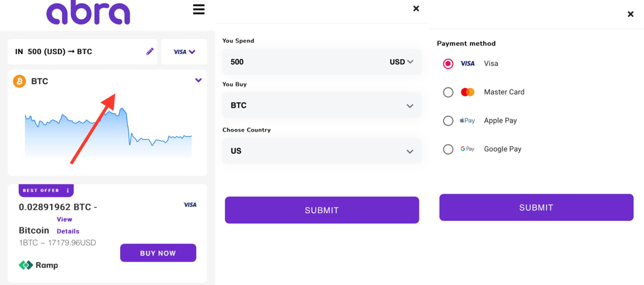The height and width of the screenshot is (285, 644).
Task: Open the Choose Country dropdown
Action: pos(321,151)
